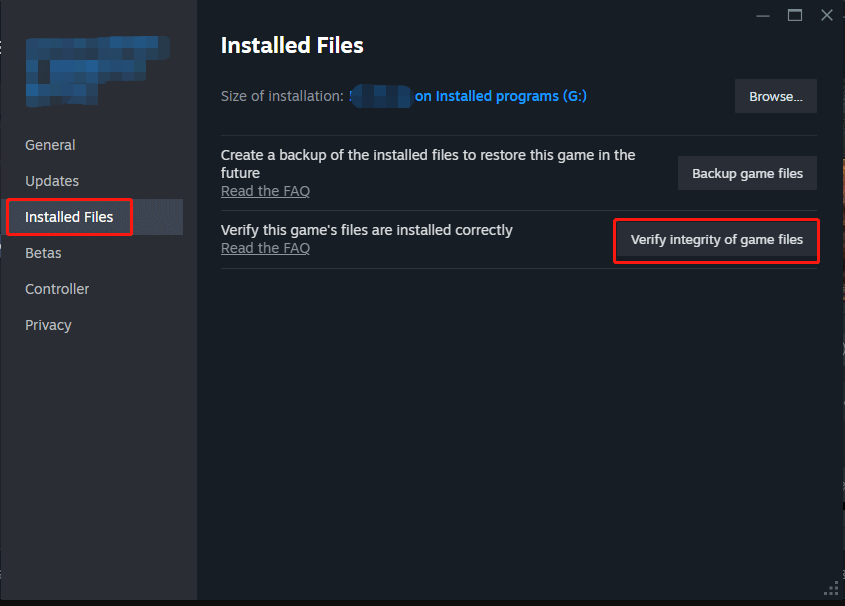Viewport: 845px width, 606px height.
Task: Open the Privacy settings tab
Action: [x=48, y=324]
